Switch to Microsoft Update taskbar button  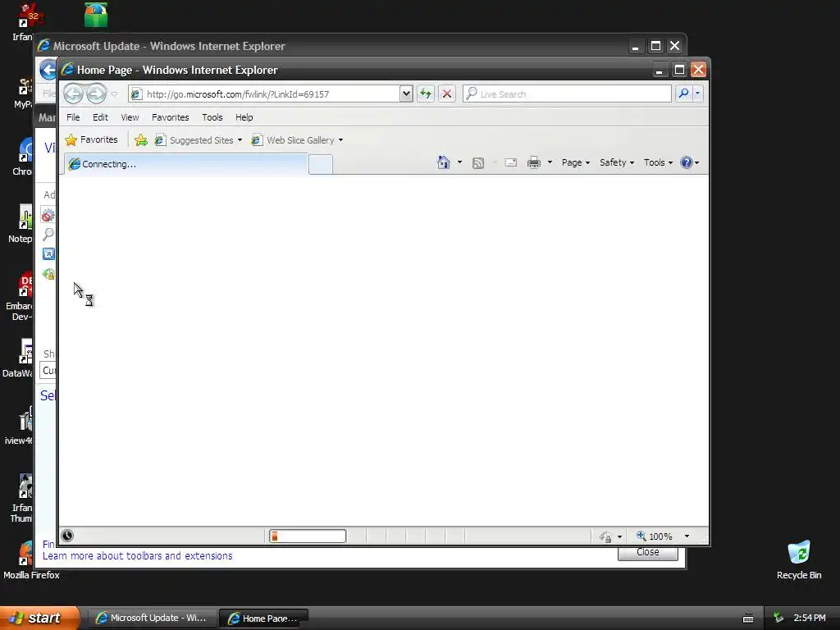pyautogui.click(x=152, y=618)
